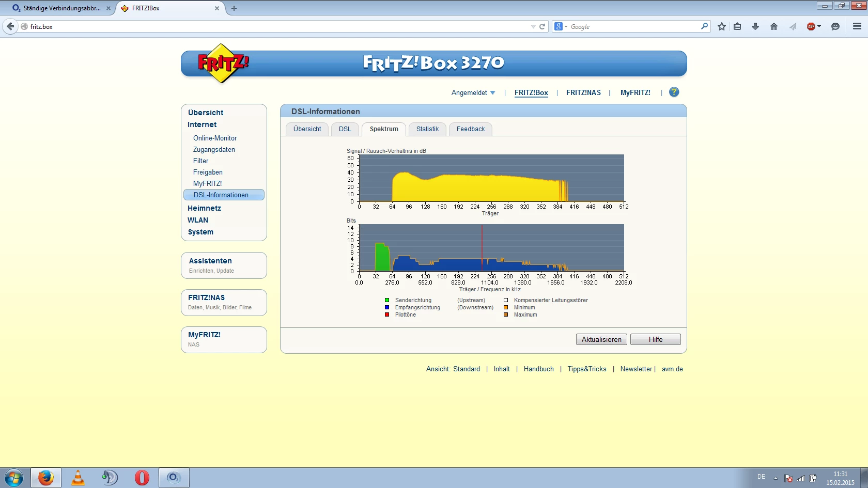Click the Adblock Plus ABP icon

pyautogui.click(x=811, y=26)
